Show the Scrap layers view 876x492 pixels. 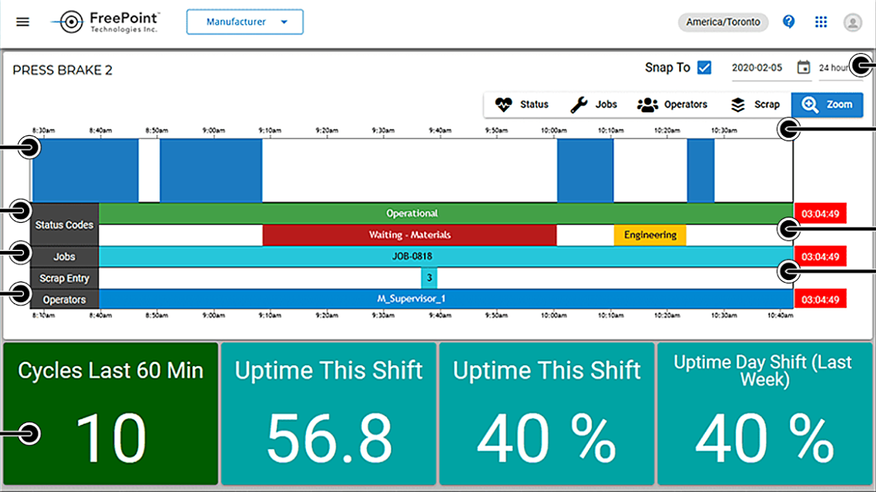[755, 105]
